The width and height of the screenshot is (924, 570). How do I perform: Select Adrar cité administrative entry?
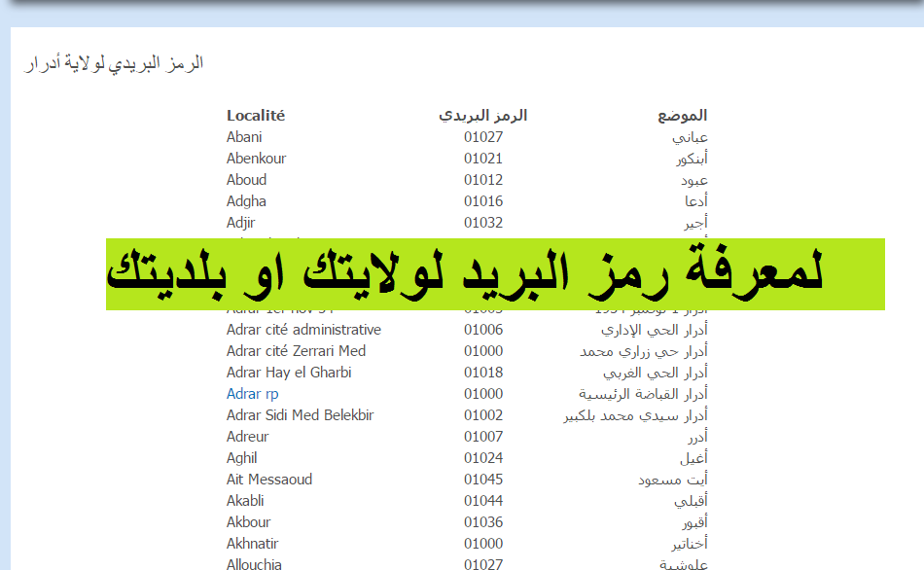[x=303, y=330]
